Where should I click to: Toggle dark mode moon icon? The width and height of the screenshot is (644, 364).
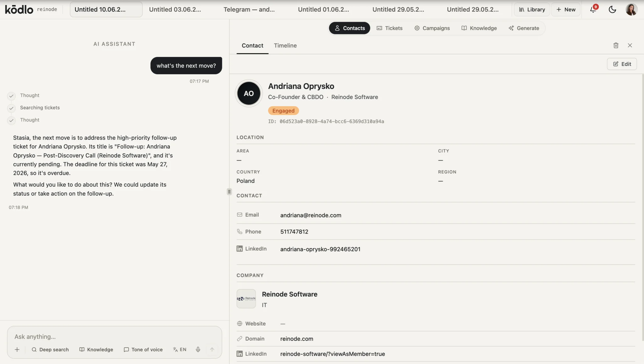tap(612, 9)
